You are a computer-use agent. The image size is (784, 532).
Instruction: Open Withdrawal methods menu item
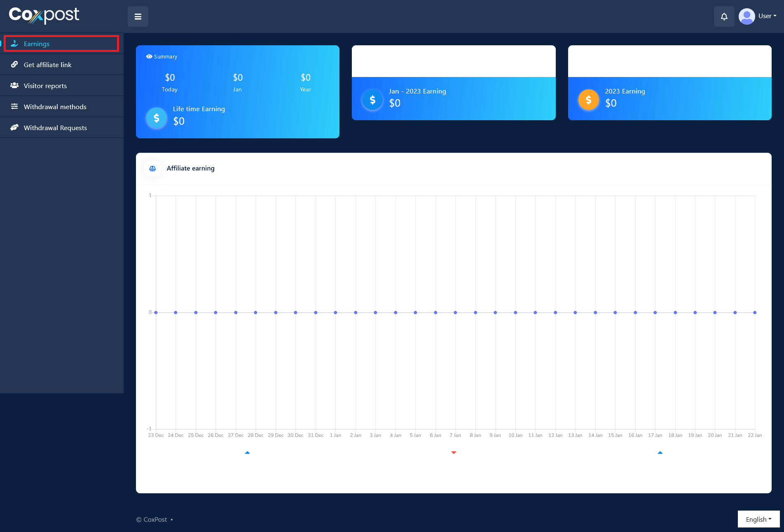[x=55, y=107]
